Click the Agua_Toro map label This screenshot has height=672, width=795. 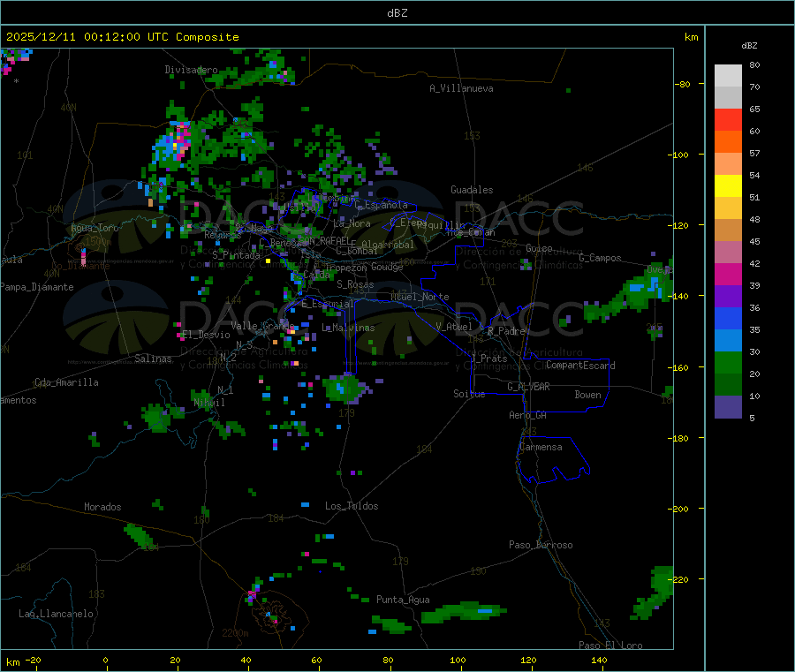[x=95, y=228]
